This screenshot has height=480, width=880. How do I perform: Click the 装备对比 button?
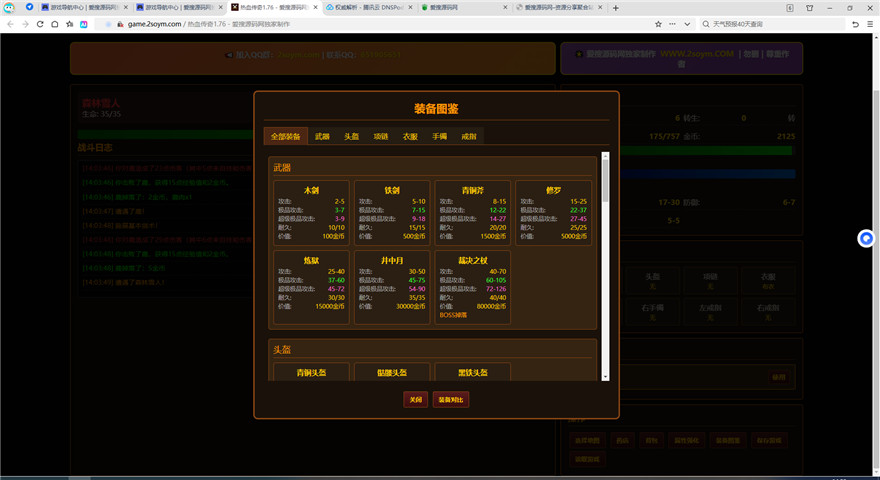[x=451, y=399]
